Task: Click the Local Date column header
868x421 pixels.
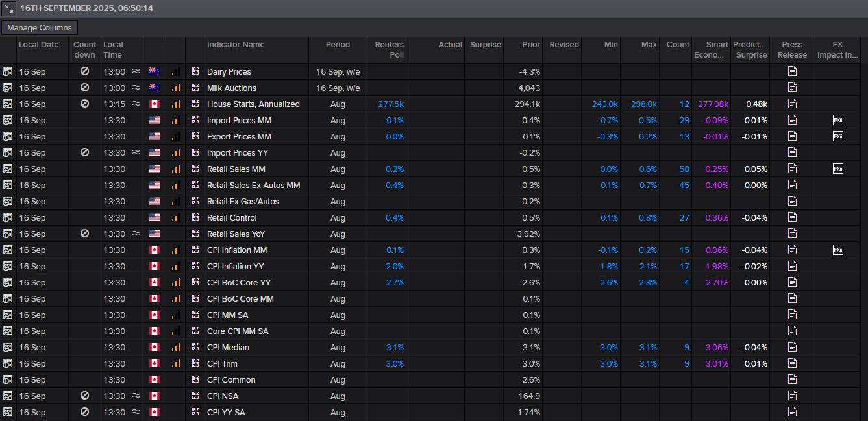Action: (x=39, y=45)
